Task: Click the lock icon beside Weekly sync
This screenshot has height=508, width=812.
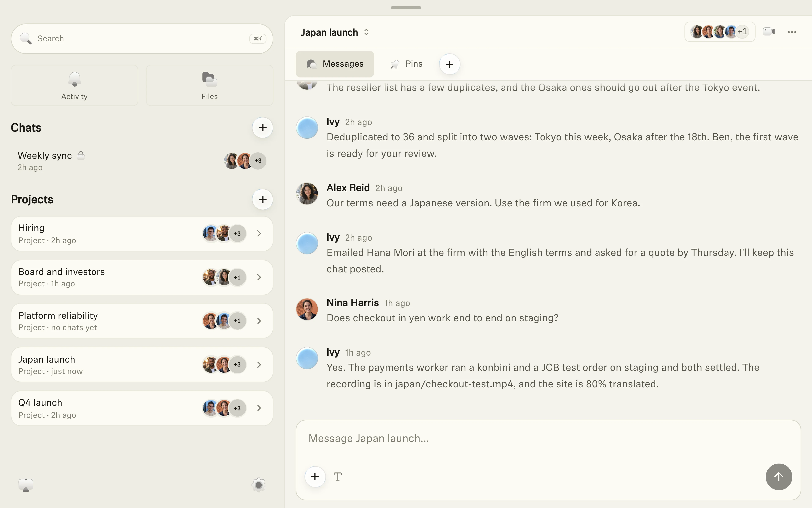Action: click(81, 155)
